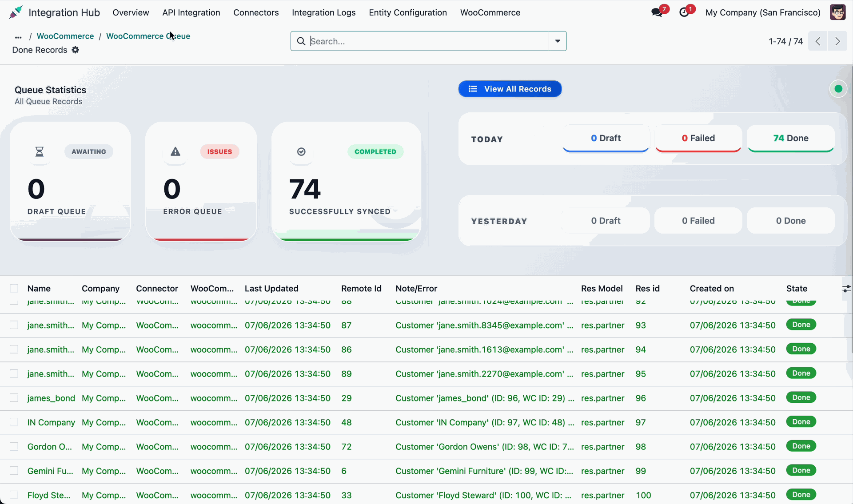
Task: Click the user avatar in top bar
Action: 837,12
